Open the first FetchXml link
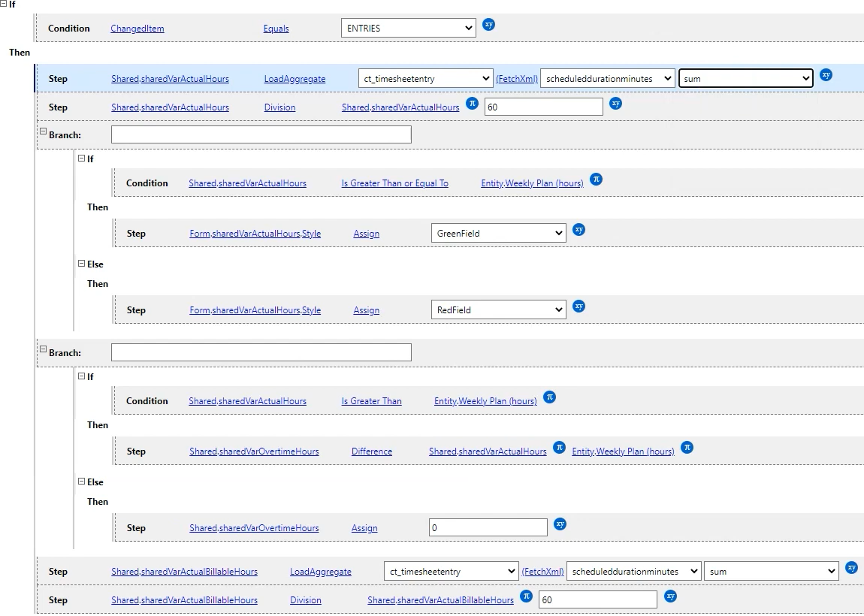Viewport: 864px width, 616px height. coord(516,79)
